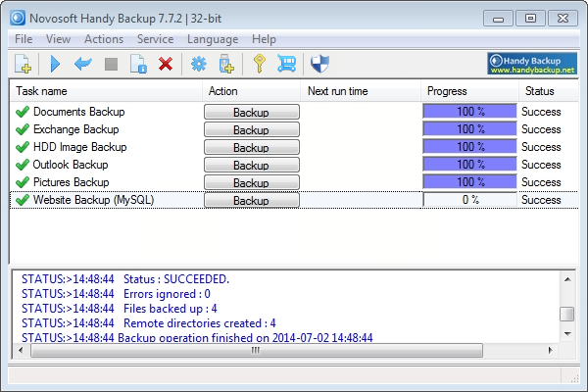Open the Help menu
The height and width of the screenshot is (392, 588).
(264, 39)
